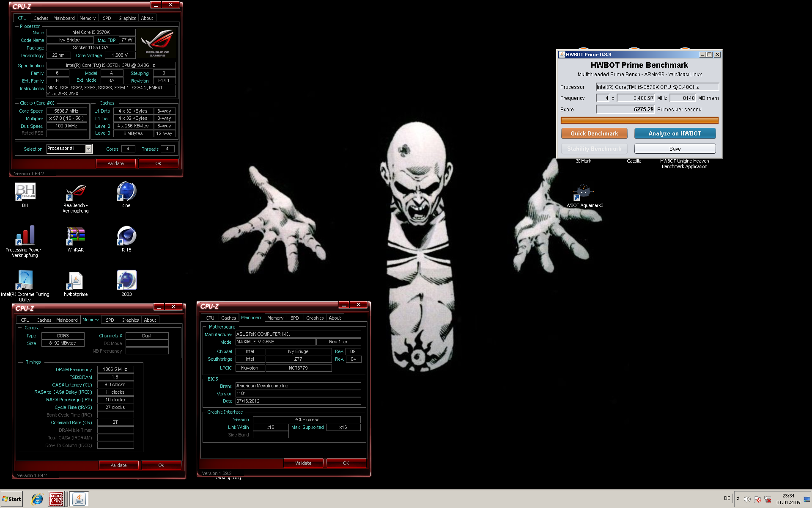Click the Core Speed value 5698.7 MHz

pos(67,111)
